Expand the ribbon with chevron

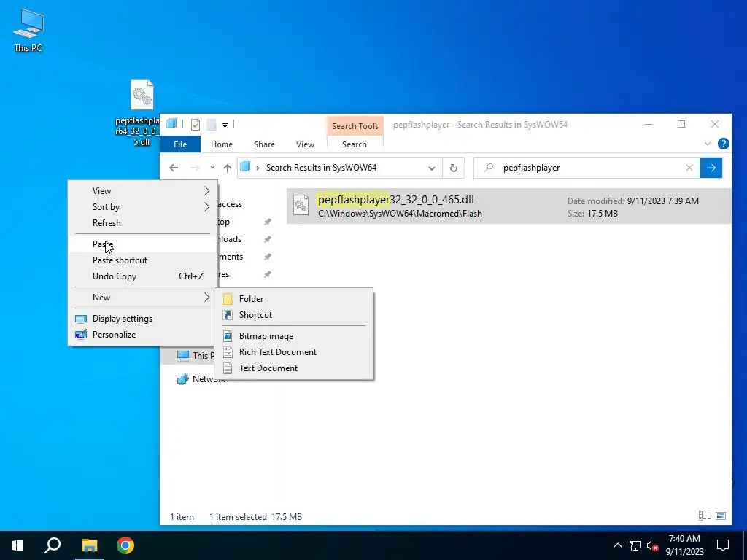coord(708,144)
